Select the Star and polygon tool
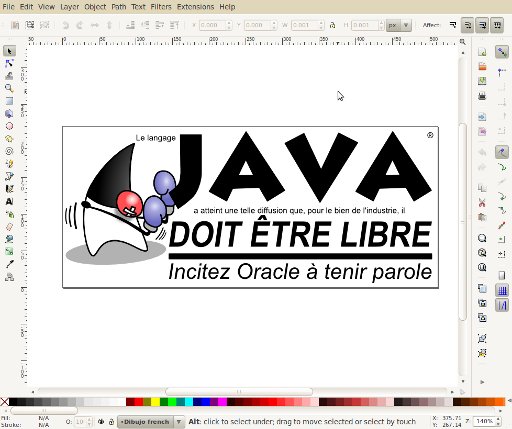 (x=9, y=139)
